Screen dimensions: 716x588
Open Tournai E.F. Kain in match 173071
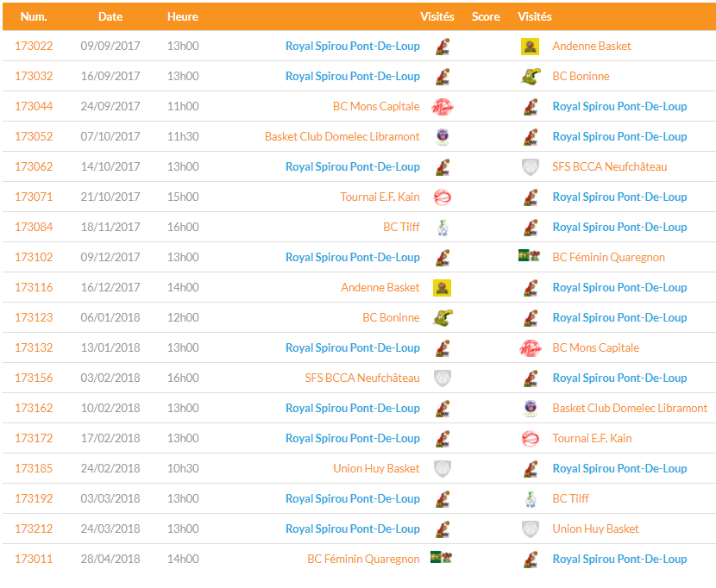tap(380, 197)
